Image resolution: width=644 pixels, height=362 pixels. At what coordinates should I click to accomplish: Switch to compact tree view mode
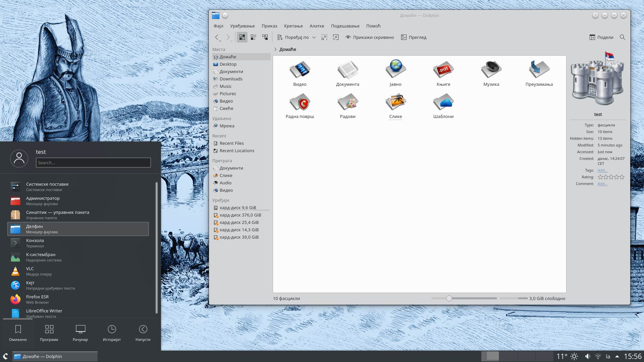tap(265, 37)
